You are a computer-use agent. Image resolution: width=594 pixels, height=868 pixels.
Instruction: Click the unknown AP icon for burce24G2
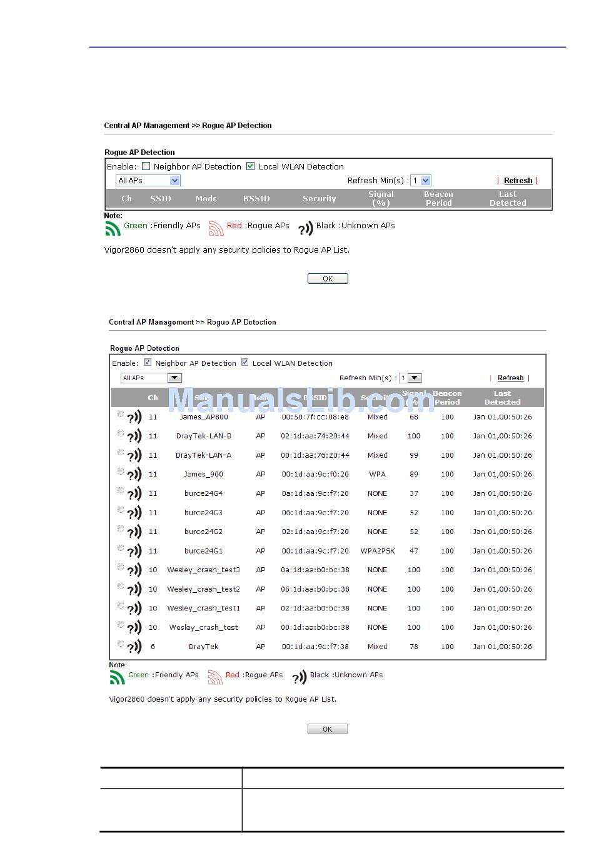point(134,532)
